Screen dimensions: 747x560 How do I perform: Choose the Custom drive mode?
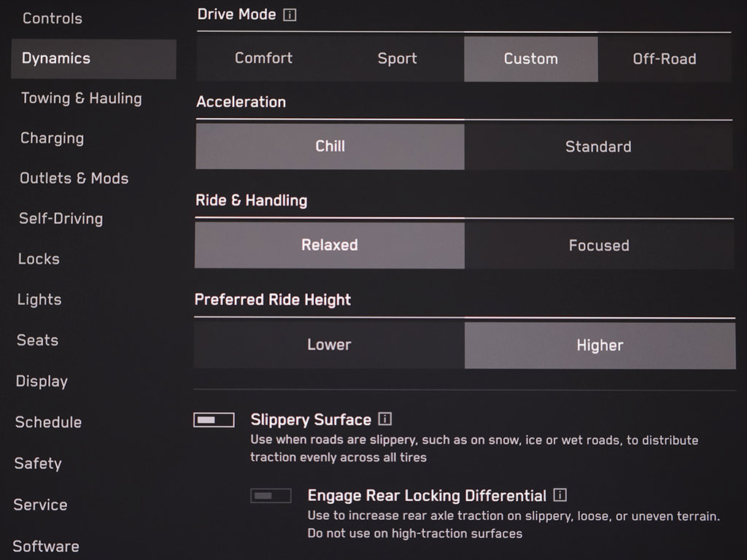[531, 59]
